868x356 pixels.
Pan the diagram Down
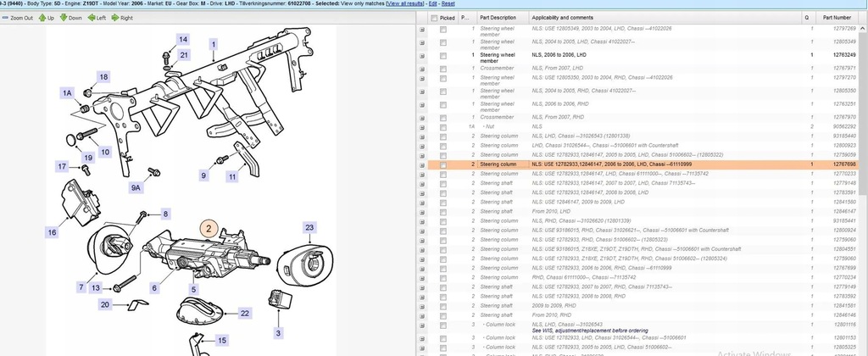click(x=70, y=18)
